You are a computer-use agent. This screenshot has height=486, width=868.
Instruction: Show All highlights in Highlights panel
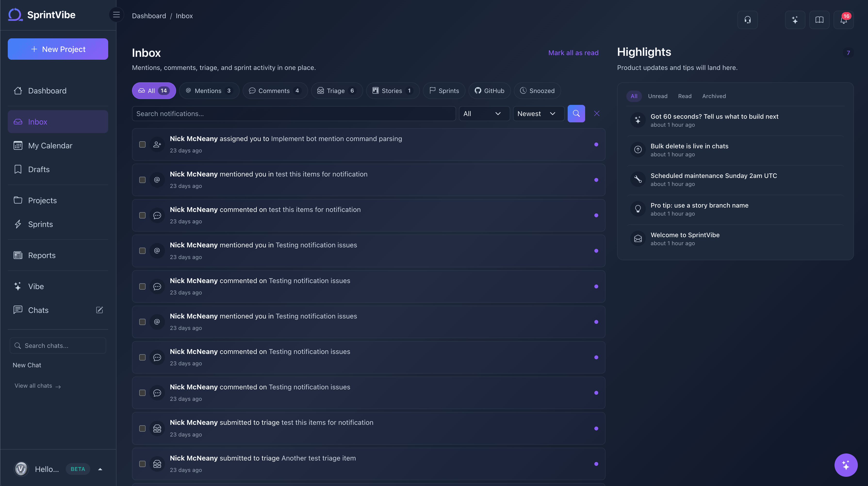tap(633, 96)
